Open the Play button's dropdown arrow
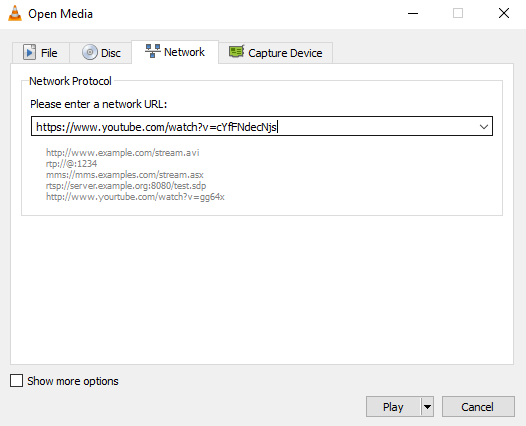Screen dimensions: 526x426 pyautogui.click(x=427, y=407)
